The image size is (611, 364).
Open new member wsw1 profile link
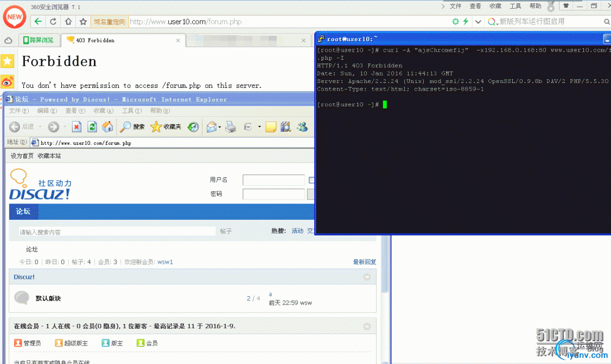(x=165, y=262)
